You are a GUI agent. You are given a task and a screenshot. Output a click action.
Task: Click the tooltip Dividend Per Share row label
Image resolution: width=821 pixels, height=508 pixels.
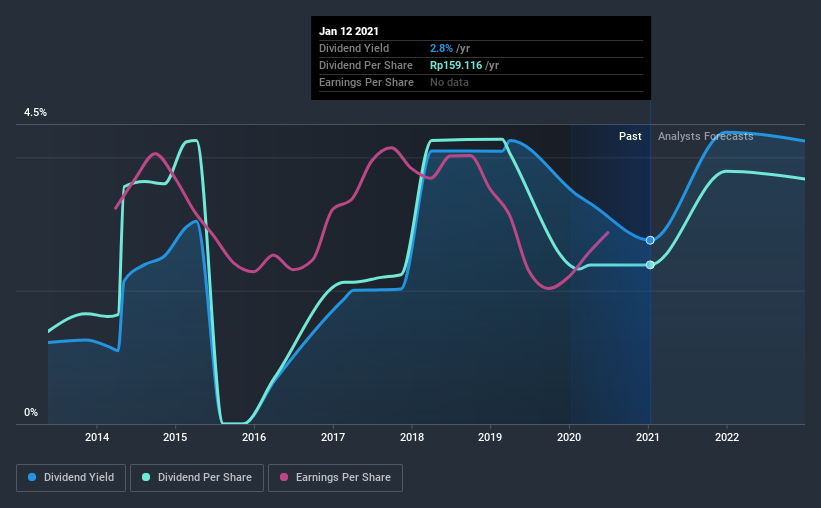click(366, 65)
